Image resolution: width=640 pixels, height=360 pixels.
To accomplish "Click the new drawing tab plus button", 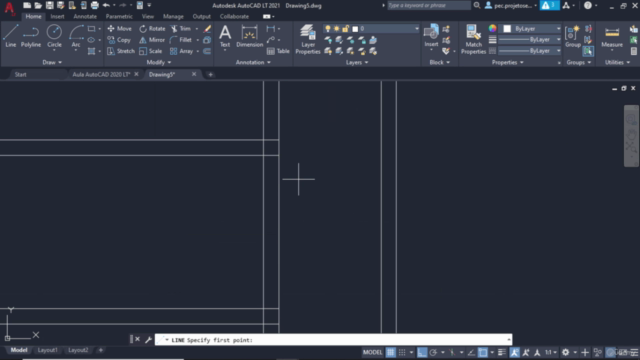I will click(210, 74).
